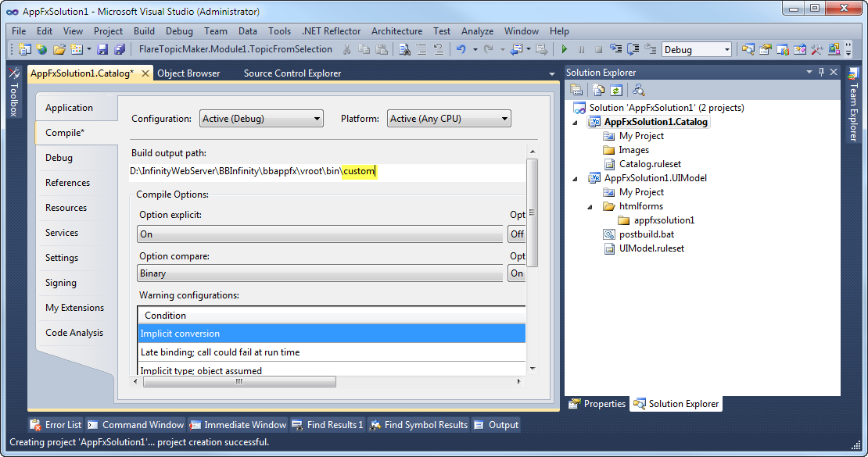The height and width of the screenshot is (457, 868).
Task: Open the Output window
Action: pos(496,425)
